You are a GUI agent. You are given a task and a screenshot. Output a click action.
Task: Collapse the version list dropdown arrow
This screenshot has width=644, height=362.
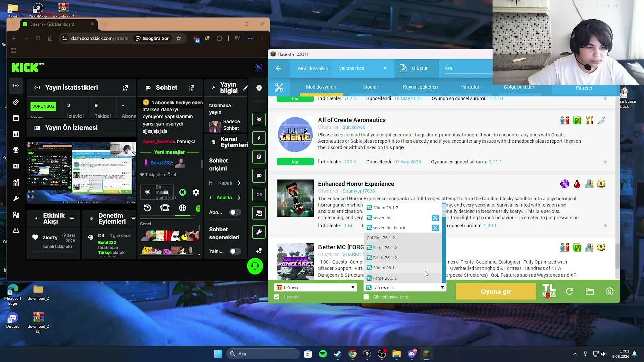(x=442, y=288)
